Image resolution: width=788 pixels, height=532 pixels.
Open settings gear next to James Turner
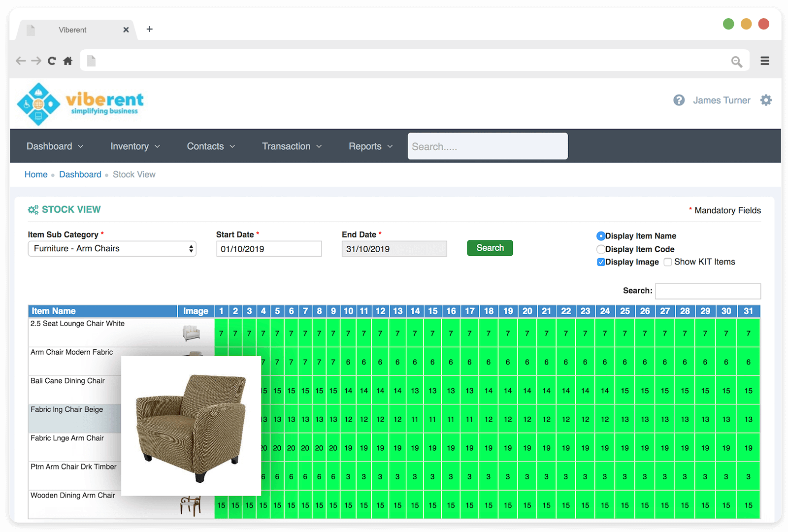coord(766,100)
